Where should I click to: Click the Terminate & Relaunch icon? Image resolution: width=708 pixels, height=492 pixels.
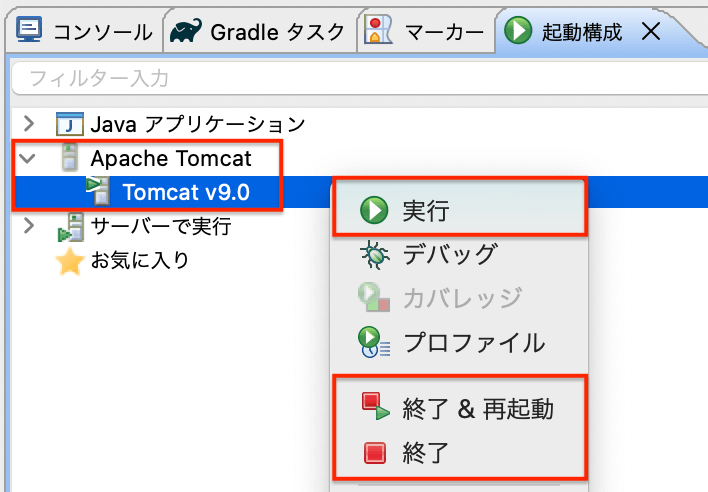[375, 407]
